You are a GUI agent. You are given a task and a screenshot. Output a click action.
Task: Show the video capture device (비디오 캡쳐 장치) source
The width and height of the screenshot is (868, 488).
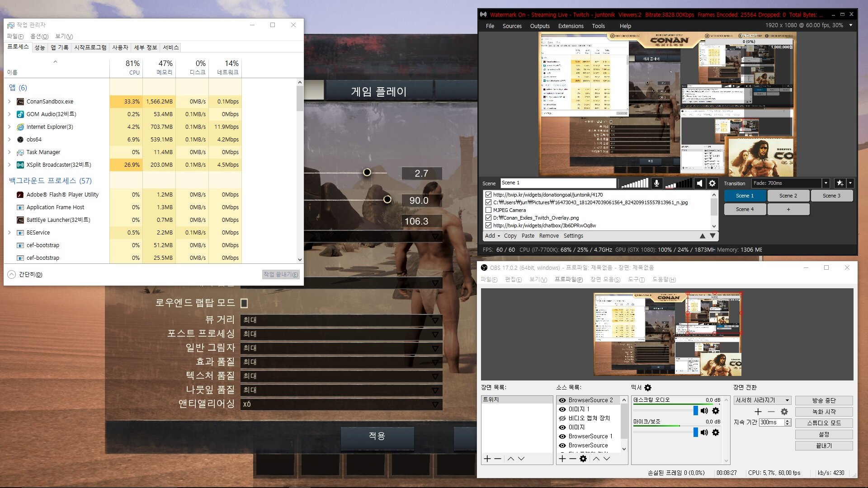coord(562,418)
